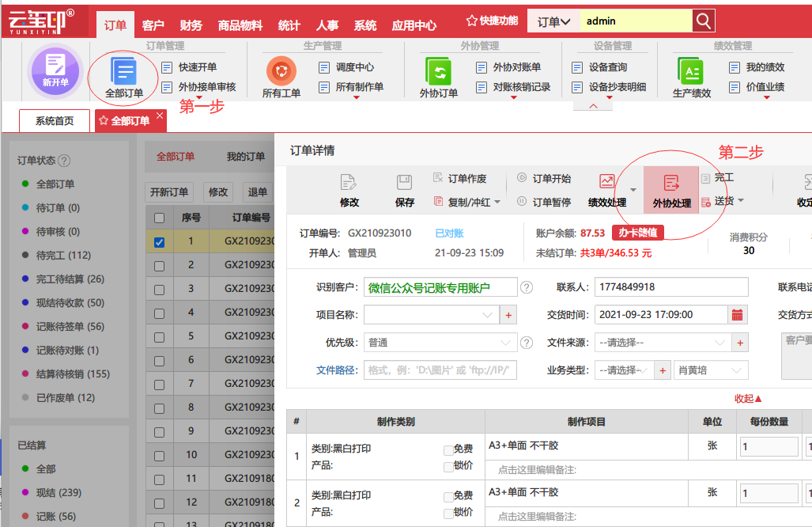This screenshot has height=527, width=812.
Task: Open the 全部订单 blue document icon
Action: coord(124,71)
